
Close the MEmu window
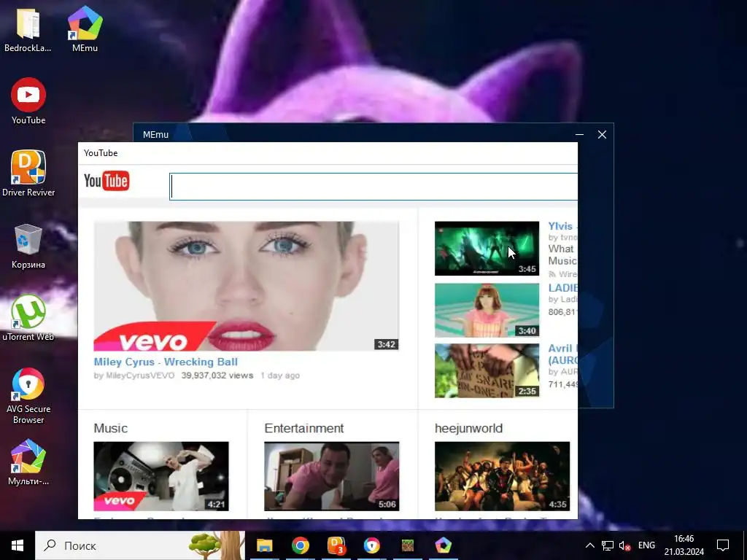point(602,135)
